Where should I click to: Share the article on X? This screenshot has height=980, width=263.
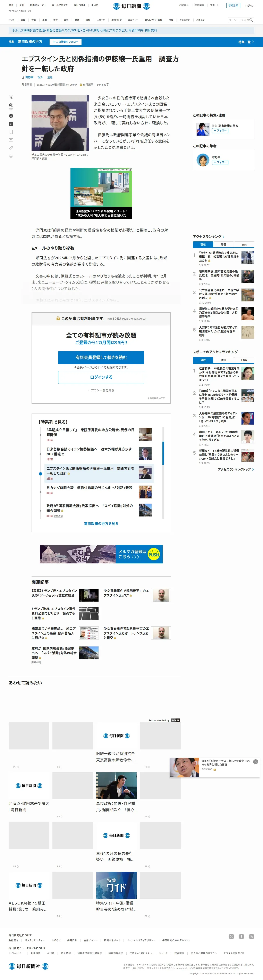click(x=11, y=97)
